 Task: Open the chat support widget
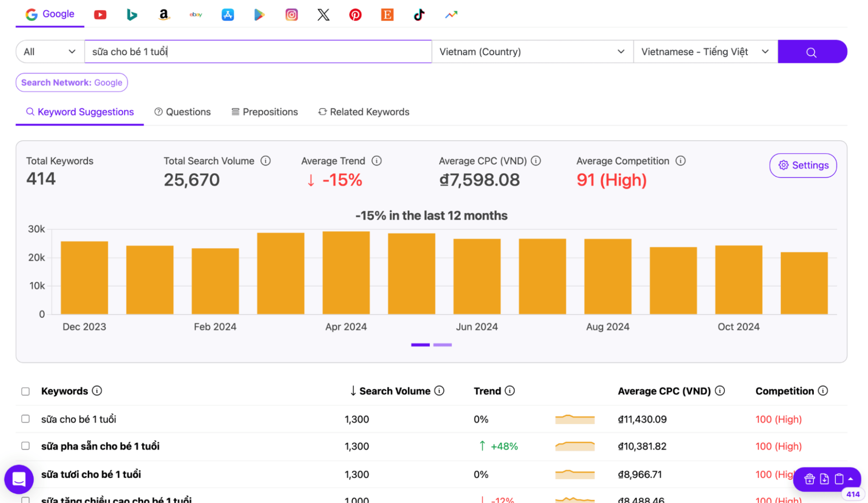[x=19, y=479]
